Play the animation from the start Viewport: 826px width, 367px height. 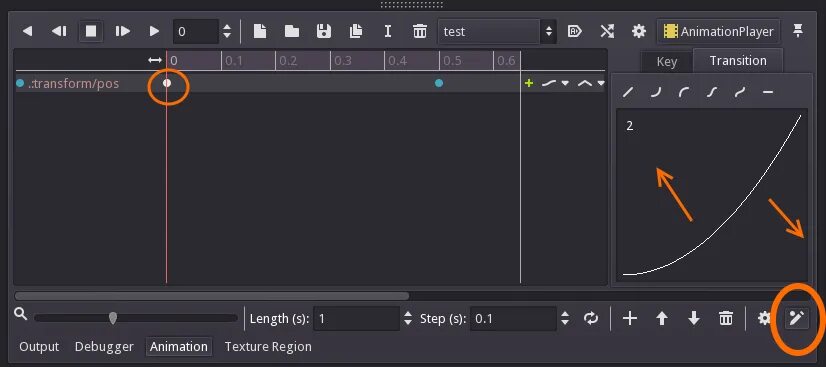122,32
